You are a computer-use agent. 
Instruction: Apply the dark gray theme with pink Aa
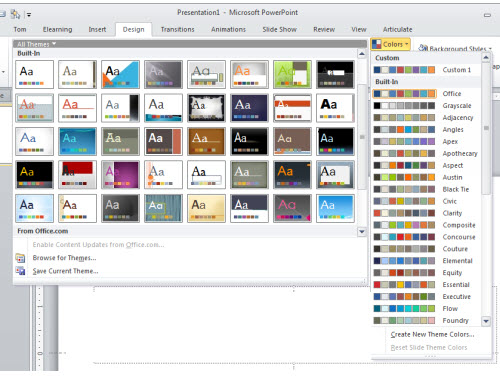click(292, 208)
